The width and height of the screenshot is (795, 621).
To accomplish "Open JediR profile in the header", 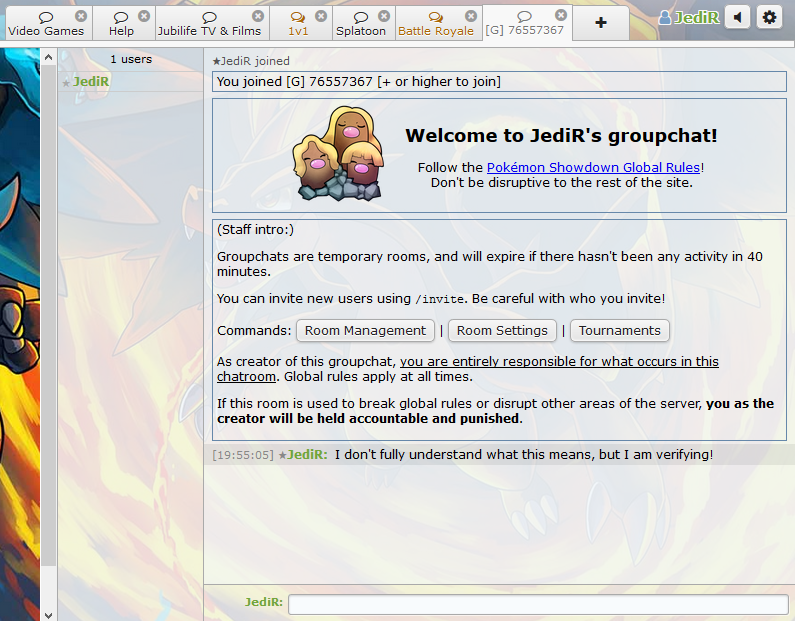I will click(x=689, y=18).
